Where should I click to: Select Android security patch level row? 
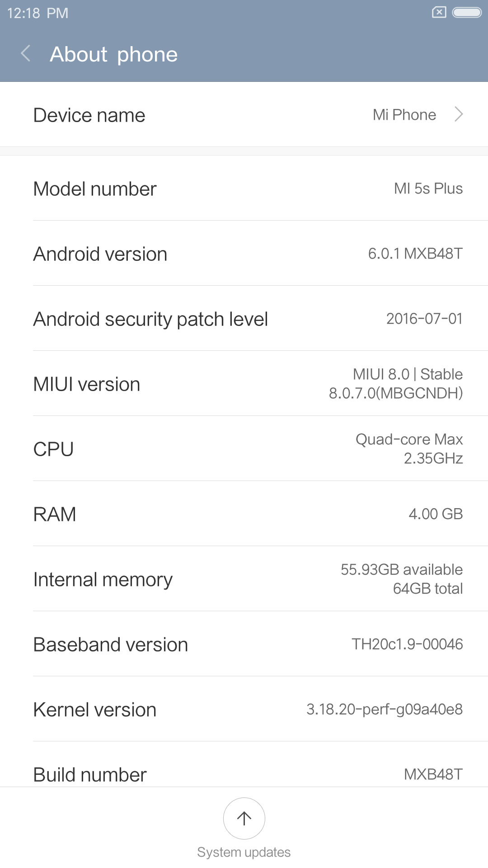pos(244,319)
